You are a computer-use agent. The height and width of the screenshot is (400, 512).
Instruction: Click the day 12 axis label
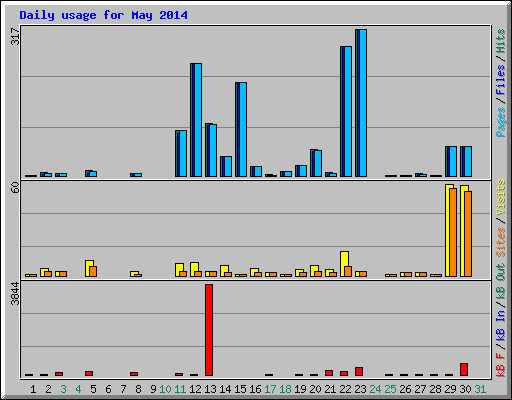[195, 389]
